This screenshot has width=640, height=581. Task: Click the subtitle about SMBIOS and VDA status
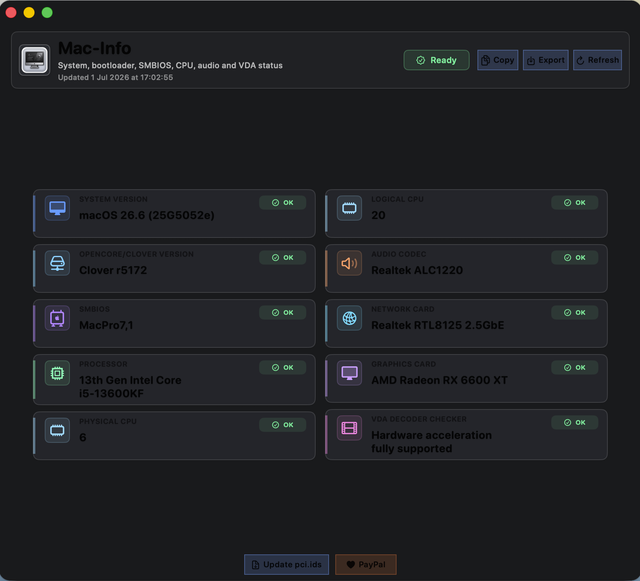pos(170,65)
